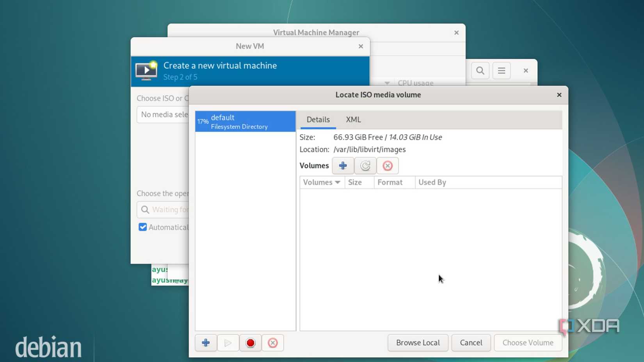Stop the storage pool with the red stop icon
Viewport: 644px width, 362px height.
click(x=250, y=342)
